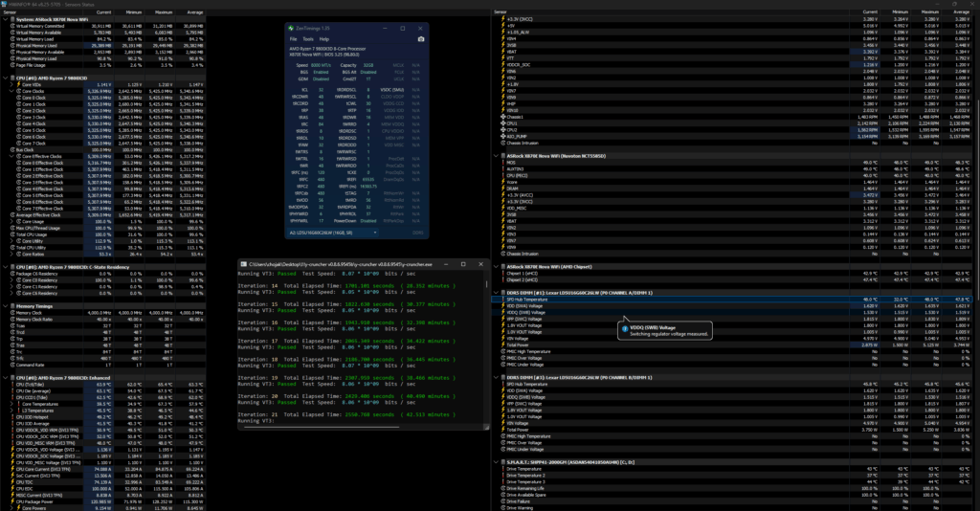Collapse the C-State Residency sensor group
This screenshot has width=980, height=511.
pyautogui.click(x=6, y=267)
